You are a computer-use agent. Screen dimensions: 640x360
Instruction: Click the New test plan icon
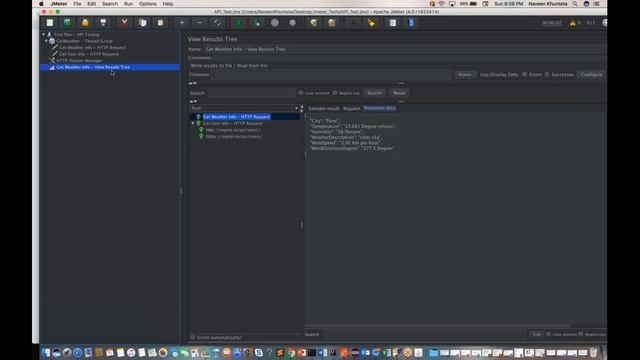(x=50, y=23)
